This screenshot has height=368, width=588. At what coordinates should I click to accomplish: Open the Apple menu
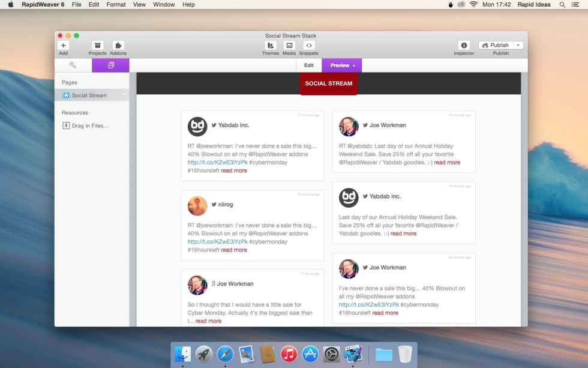tap(11, 4)
